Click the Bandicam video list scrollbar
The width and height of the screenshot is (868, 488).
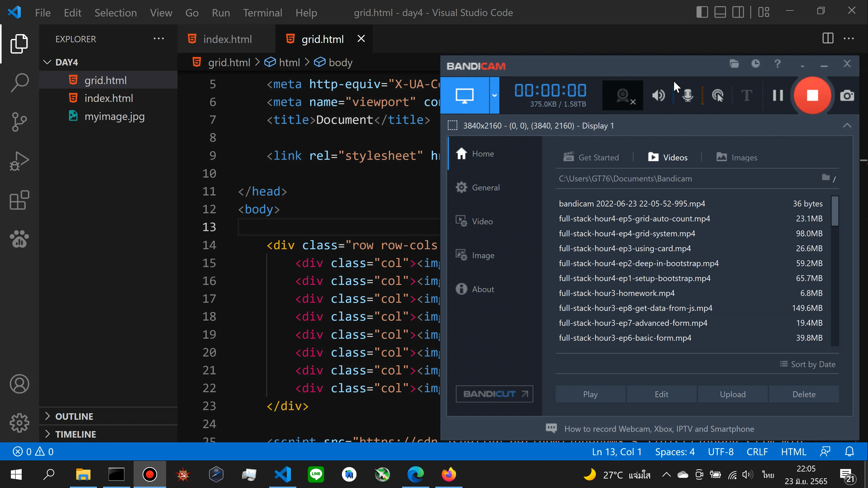(x=835, y=211)
